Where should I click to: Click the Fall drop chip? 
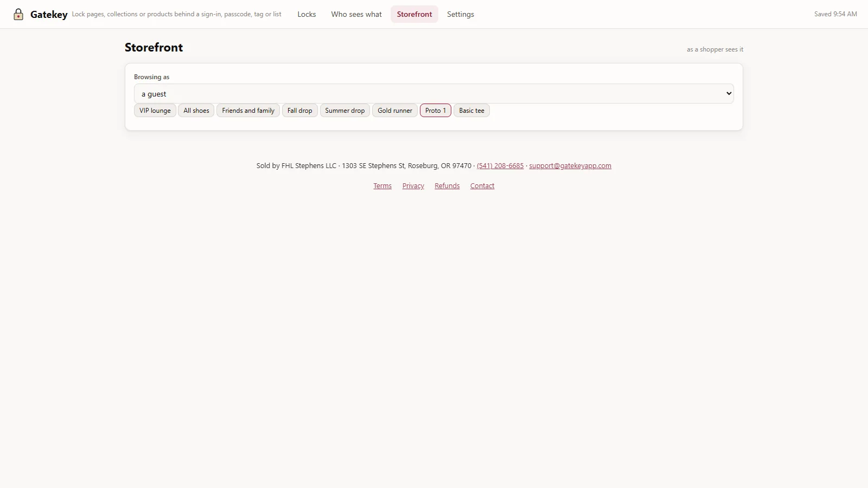click(300, 111)
